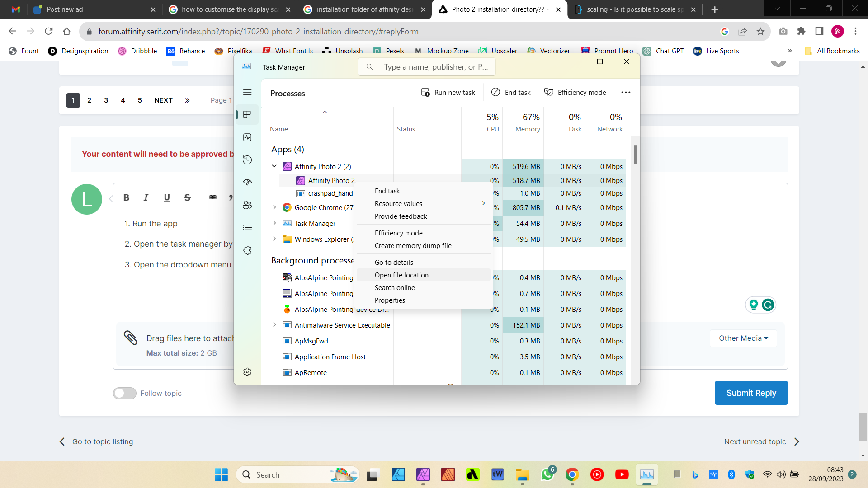Image resolution: width=868 pixels, height=488 pixels.
Task: Open the Other Media dropdown
Action: (743, 338)
